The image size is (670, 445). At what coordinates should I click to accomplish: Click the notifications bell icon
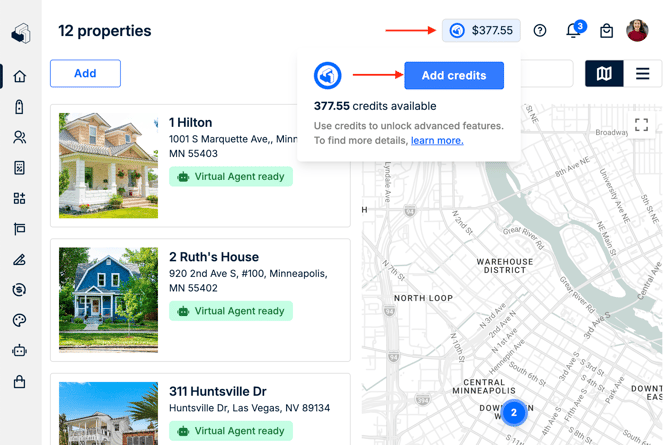point(573,31)
